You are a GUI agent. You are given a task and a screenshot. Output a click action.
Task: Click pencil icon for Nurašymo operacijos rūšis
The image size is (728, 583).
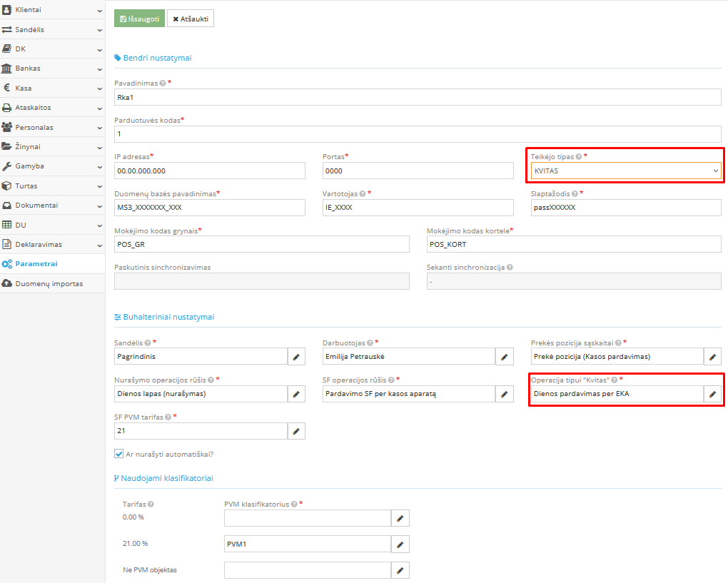click(x=296, y=394)
